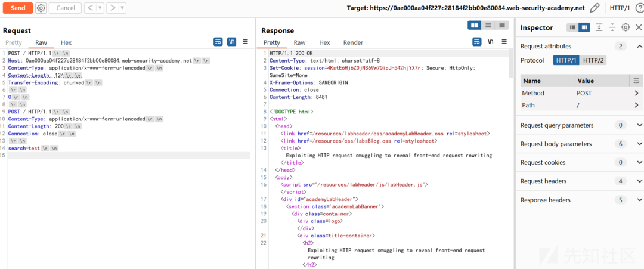The width and height of the screenshot is (644, 269).
Task: Switch Request view to Raw tab
Action: [41, 42]
